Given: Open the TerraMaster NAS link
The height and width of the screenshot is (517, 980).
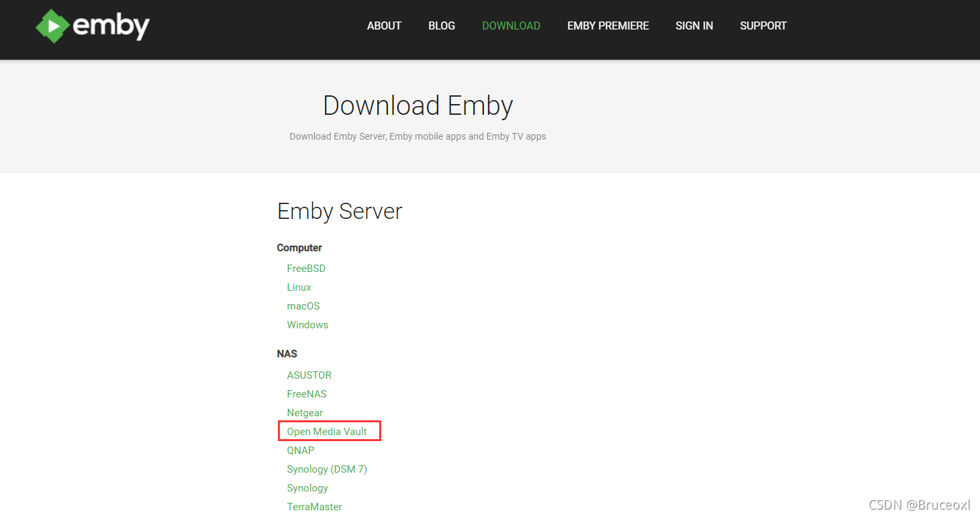Looking at the screenshot, I should tap(314, 507).
